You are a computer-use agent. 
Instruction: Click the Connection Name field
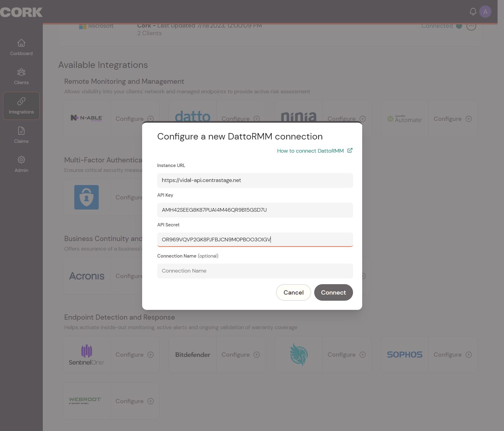(255, 271)
